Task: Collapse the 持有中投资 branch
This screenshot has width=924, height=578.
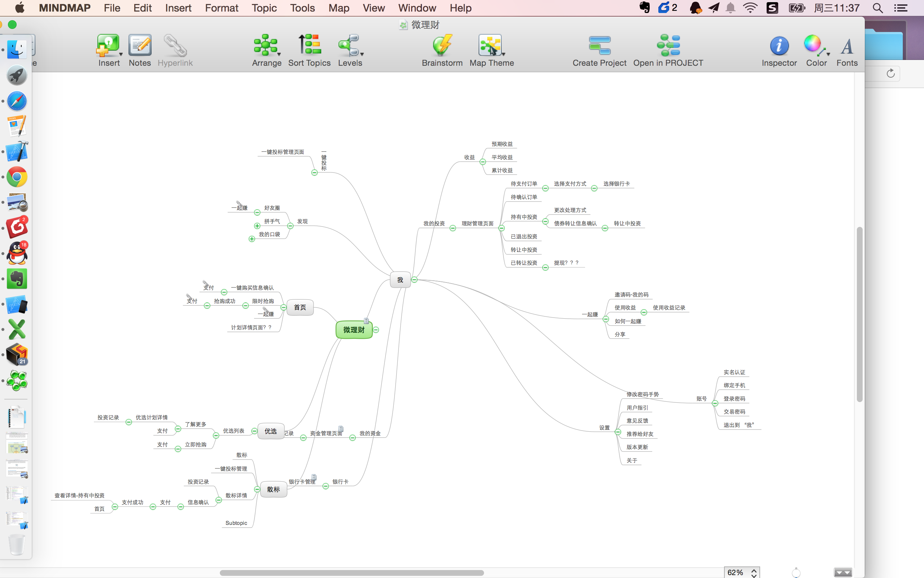Action: pos(545,221)
